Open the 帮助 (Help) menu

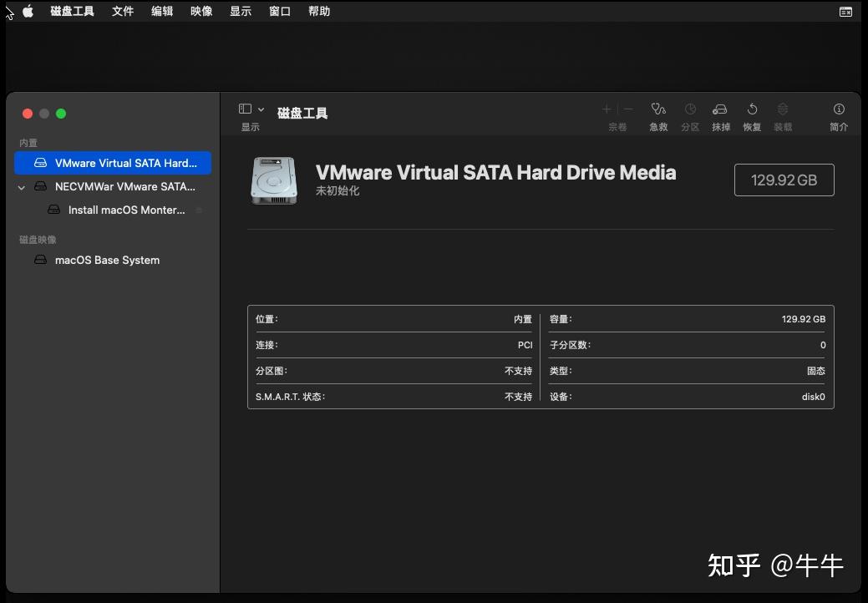pyautogui.click(x=319, y=11)
